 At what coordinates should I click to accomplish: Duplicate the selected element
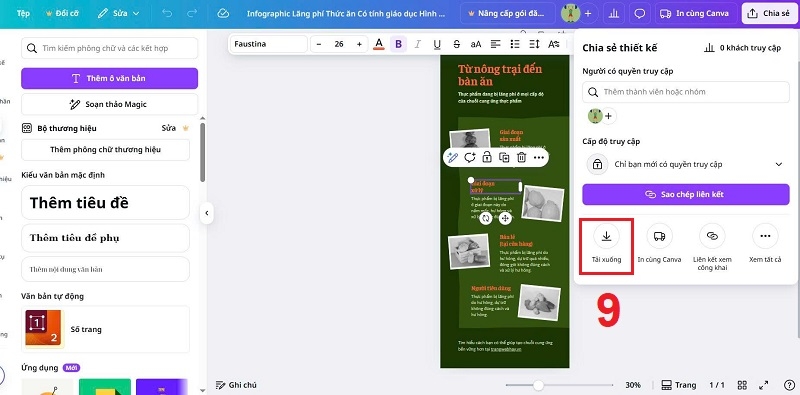(504, 157)
